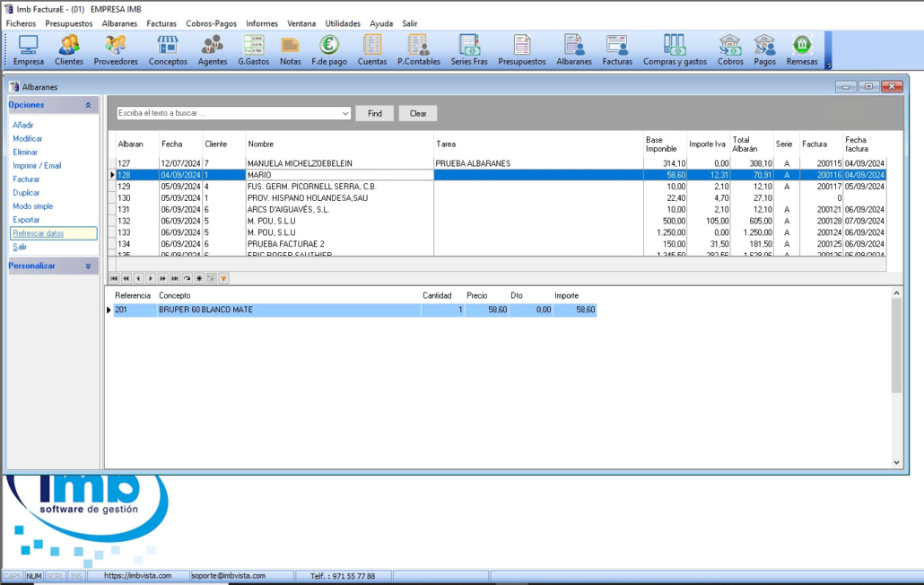Jump to last record in navigator
The width and height of the screenshot is (924, 585).
click(175, 278)
